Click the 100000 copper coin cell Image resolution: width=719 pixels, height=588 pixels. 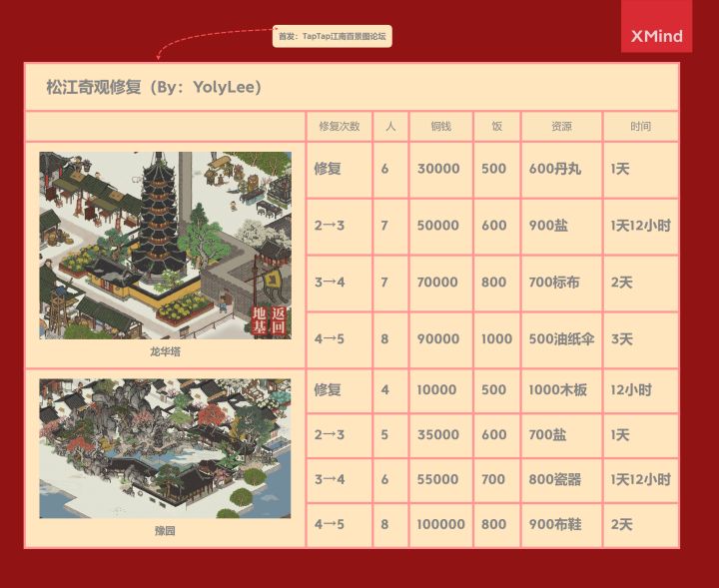[x=441, y=525]
